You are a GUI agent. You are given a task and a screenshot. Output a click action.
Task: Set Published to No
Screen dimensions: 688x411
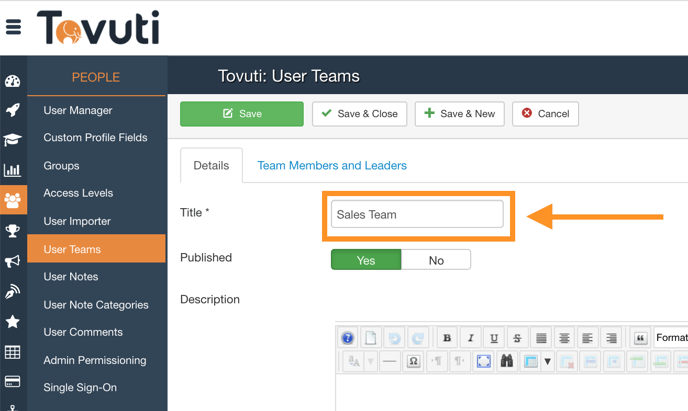click(436, 260)
